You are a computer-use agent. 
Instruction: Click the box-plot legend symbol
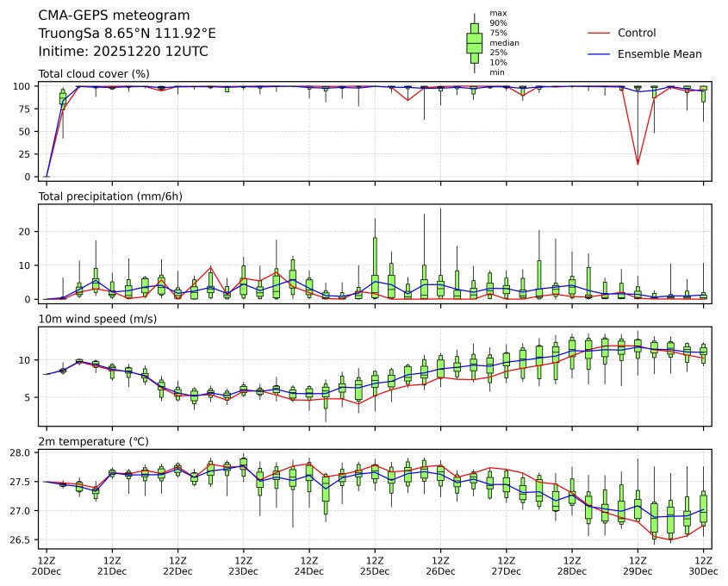pos(474,42)
